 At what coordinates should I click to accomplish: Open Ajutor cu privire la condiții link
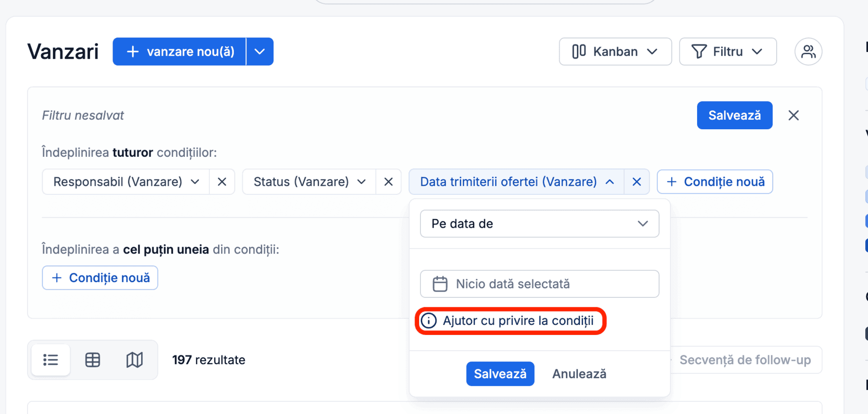(x=510, y=321)
